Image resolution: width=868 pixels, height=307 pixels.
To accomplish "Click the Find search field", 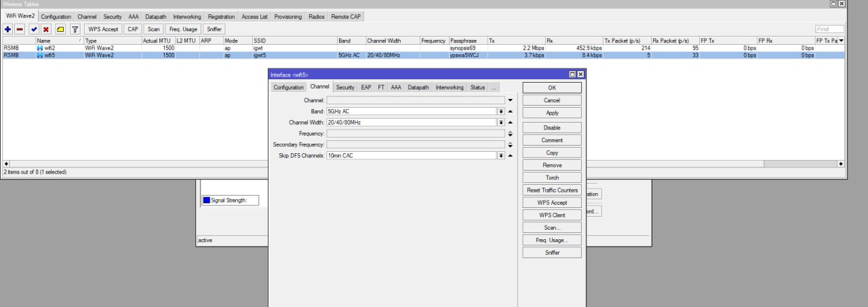I will click(829, 29).
